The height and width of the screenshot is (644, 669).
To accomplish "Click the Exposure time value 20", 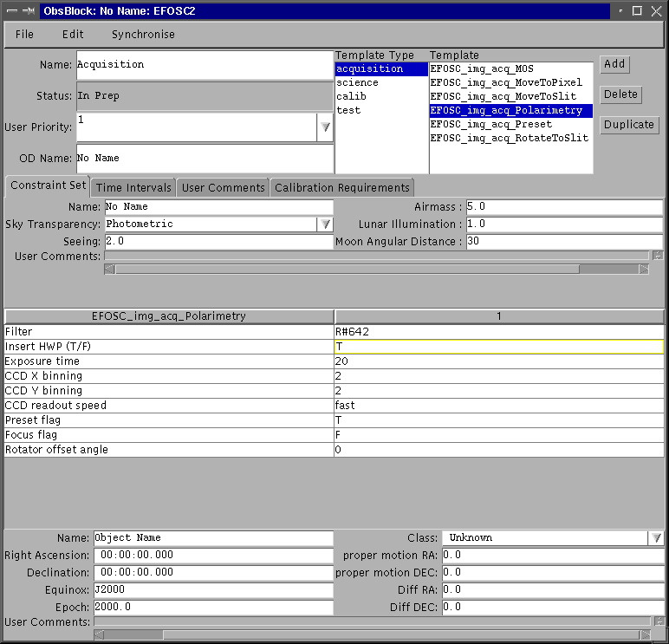I will tap(499, 361).
